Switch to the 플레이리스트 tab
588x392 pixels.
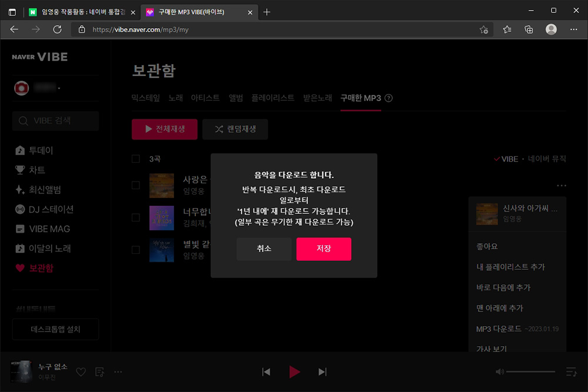[x=273, y=98]
